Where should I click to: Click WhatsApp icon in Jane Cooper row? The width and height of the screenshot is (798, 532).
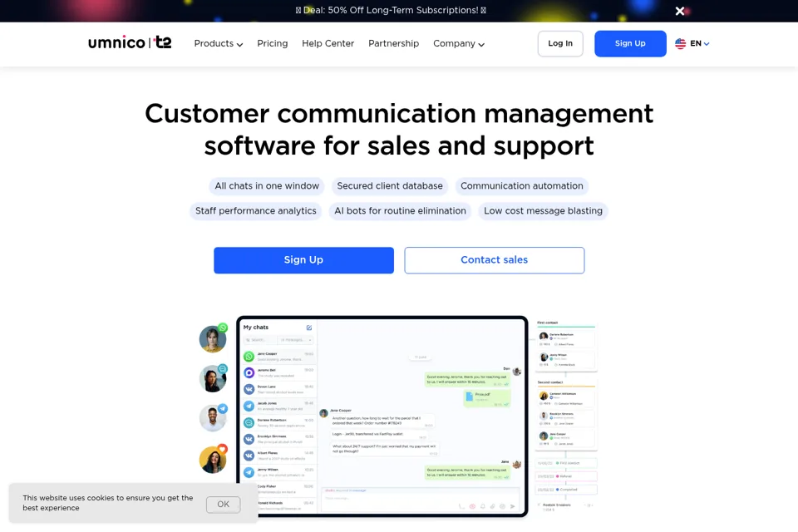pos(249,357)
